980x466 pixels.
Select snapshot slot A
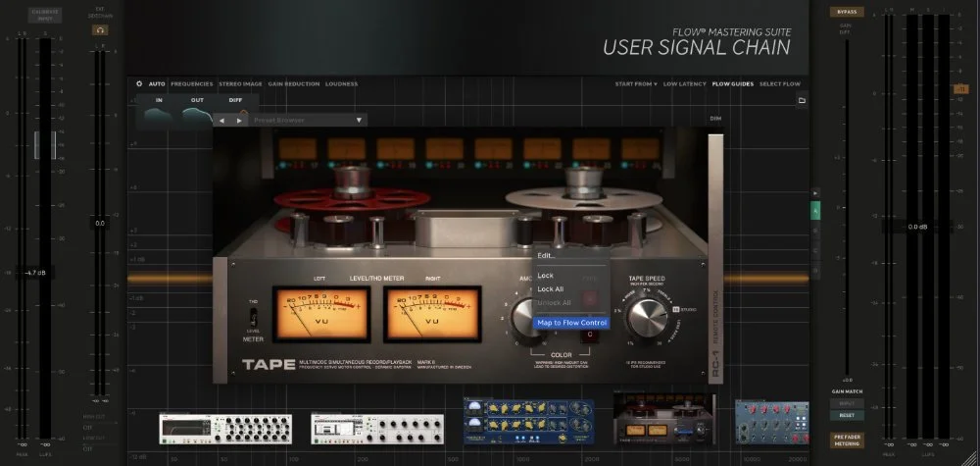point(815,211)
